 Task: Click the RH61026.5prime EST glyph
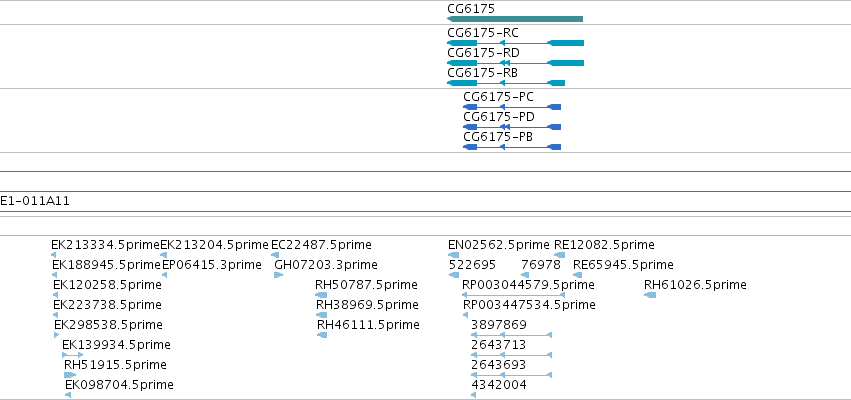[x=650, y=295]
